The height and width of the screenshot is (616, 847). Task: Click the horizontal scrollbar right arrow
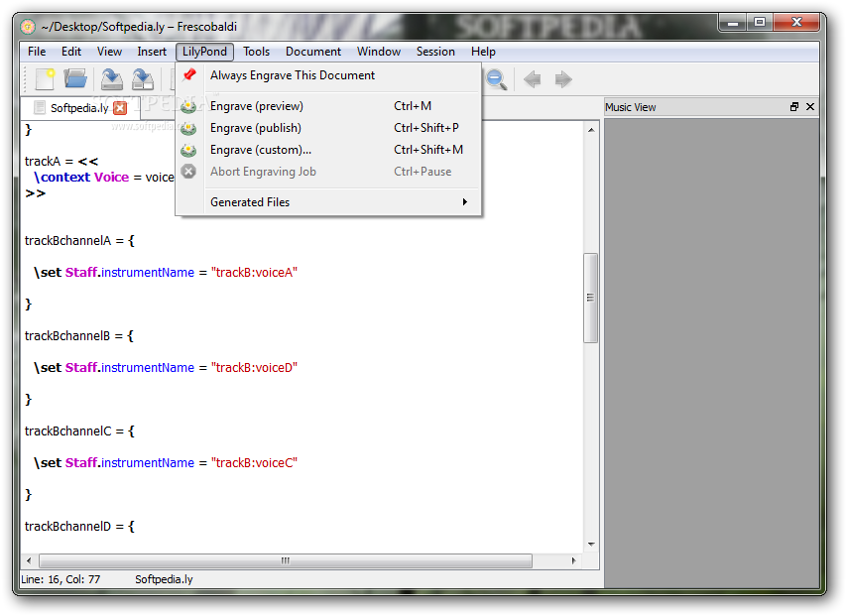573,560
